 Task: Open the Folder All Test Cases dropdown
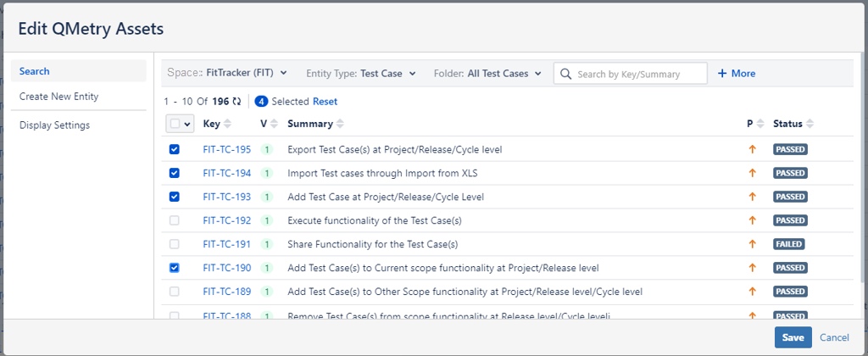pyautogui.click(x=487, y=74)
